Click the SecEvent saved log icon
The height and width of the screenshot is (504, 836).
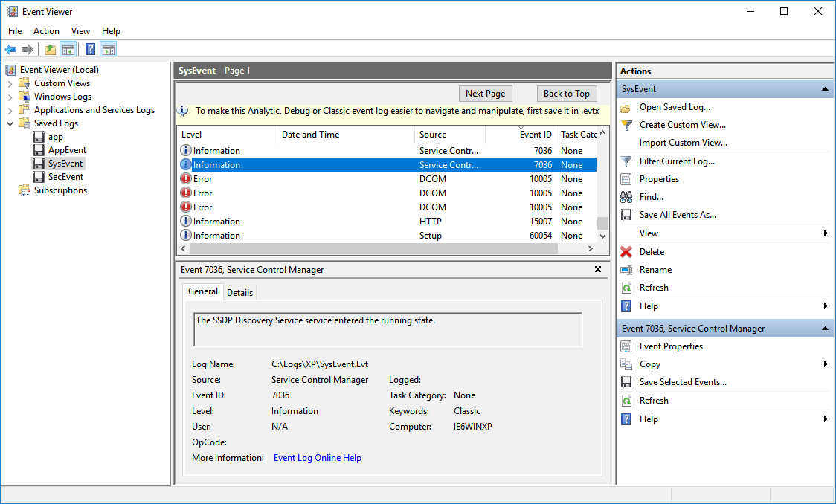[39, 177]
